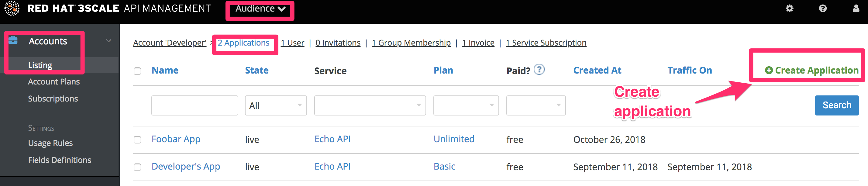Open the user account icon
The height and width of the screenshot is (186, 868).
856,9
